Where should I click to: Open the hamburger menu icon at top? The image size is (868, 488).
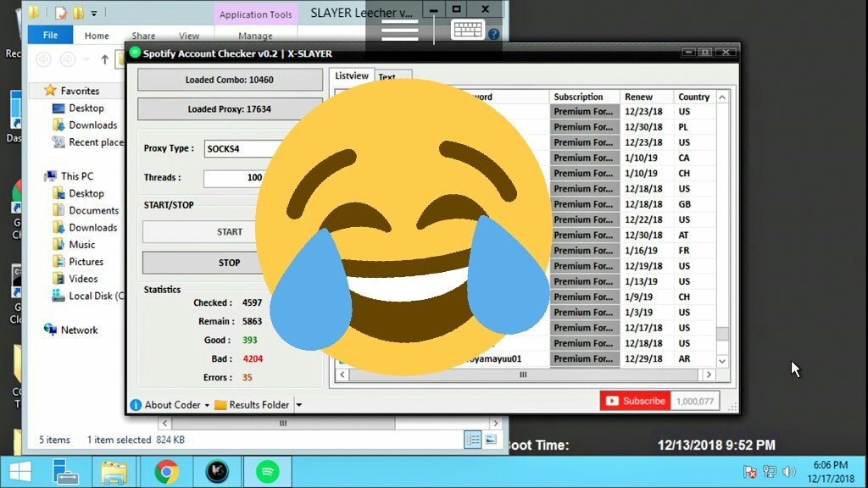pos(400,31)
